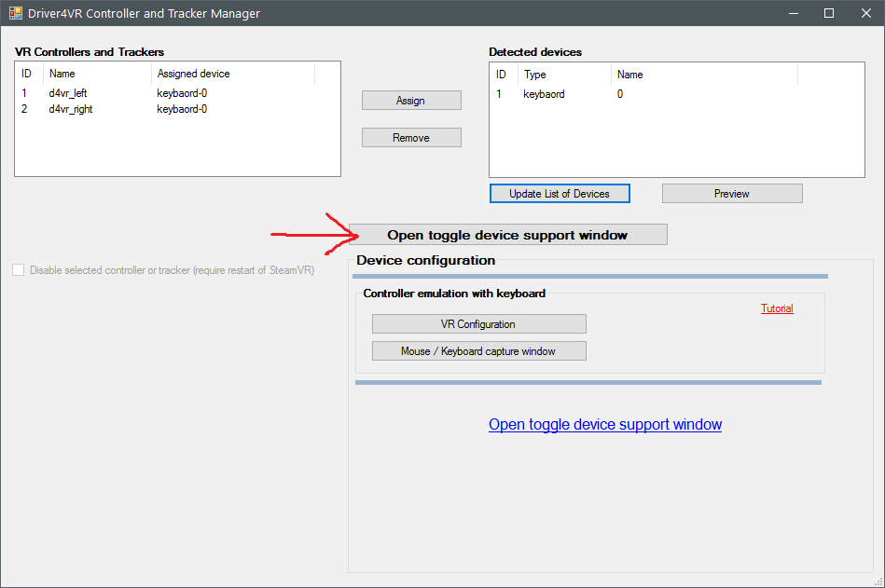Open VR Configuration
Image resolution: width=885 pixels, height=588 pixels.
click(x=478, y=324)
